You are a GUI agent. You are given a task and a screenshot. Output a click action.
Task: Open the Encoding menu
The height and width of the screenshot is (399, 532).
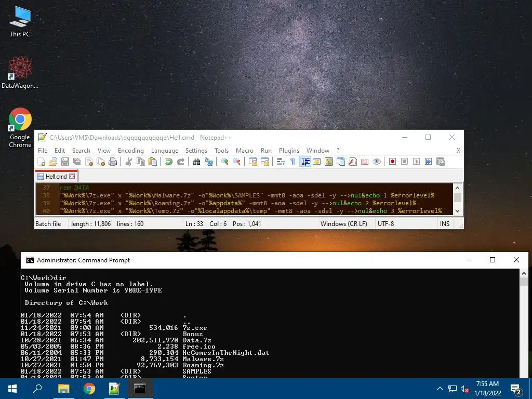tap(130, 151)
